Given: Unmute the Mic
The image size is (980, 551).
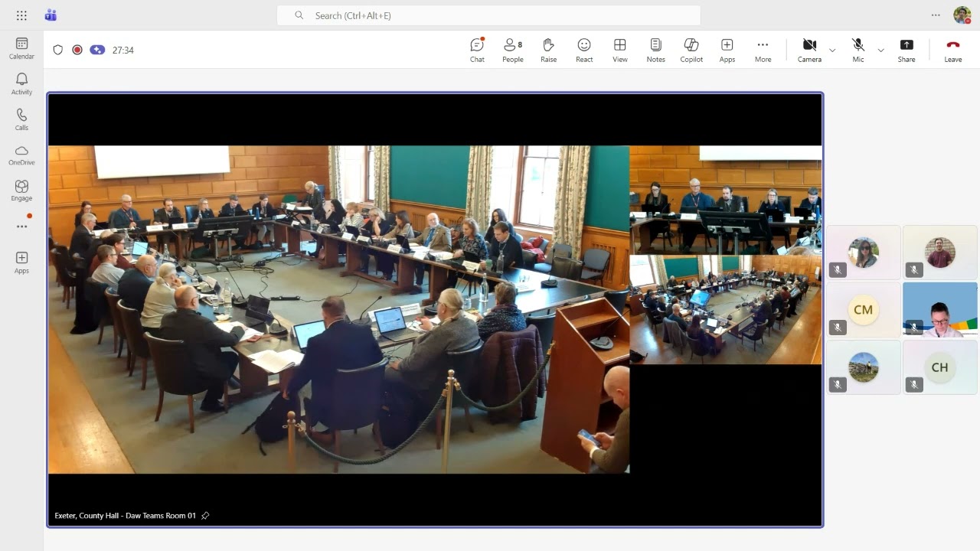Looking at the screenshot, I should pyautogui.click(x=858, y=50).
